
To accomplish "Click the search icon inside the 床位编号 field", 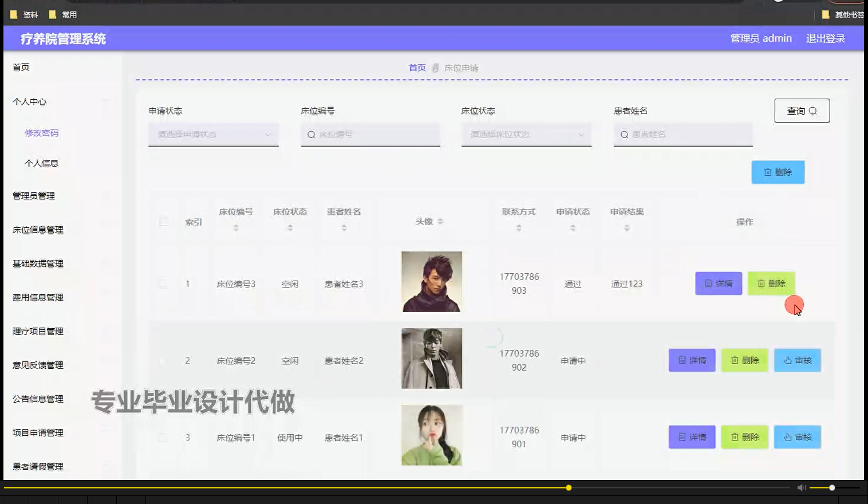I will (x=310, y=135).
